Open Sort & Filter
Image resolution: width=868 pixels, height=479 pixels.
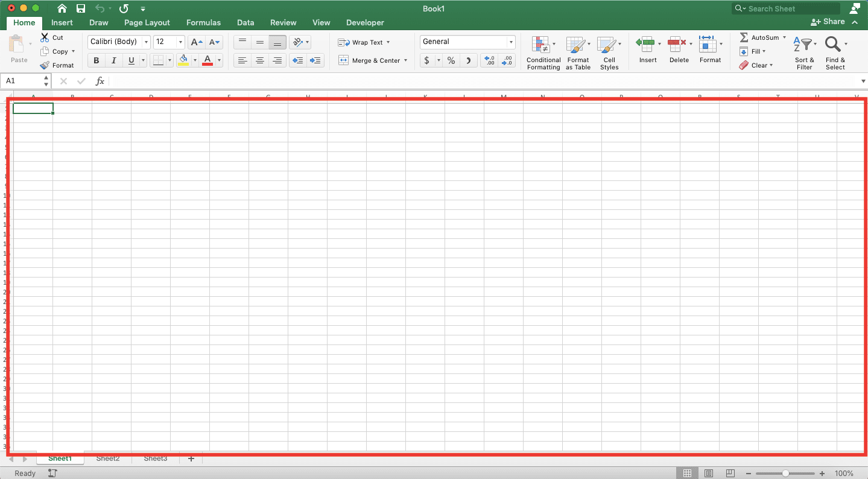804,53
